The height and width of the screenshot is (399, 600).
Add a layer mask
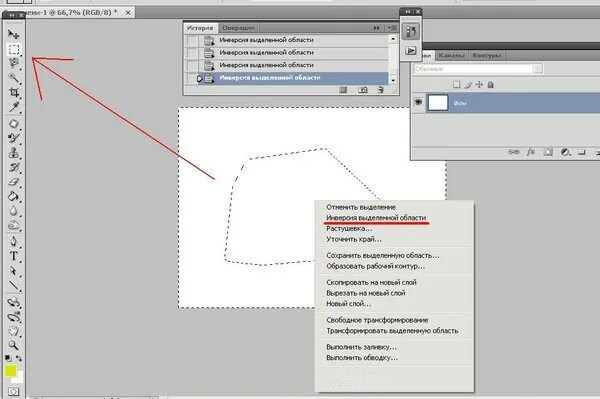[548, 152]
